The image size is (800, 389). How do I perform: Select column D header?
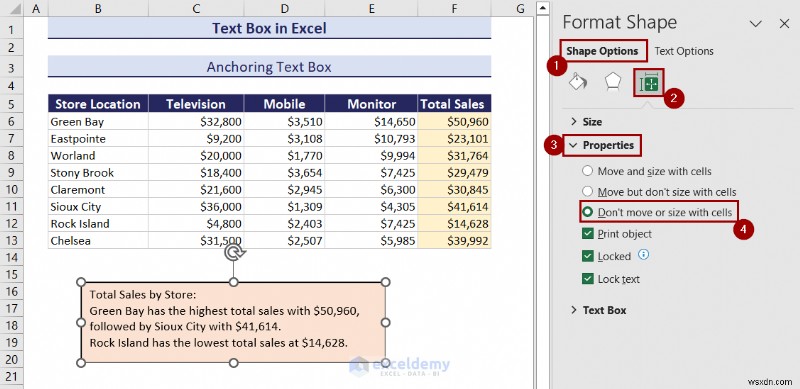[284, 8]
